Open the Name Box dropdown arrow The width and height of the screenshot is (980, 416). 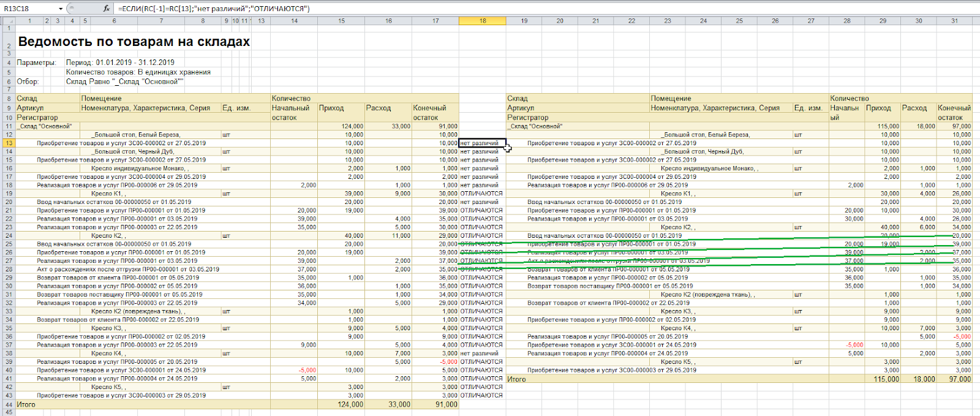[61, 9]
